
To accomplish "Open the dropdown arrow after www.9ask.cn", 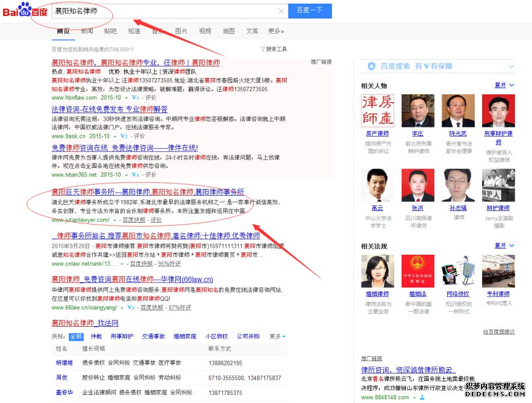I will 116,137.
